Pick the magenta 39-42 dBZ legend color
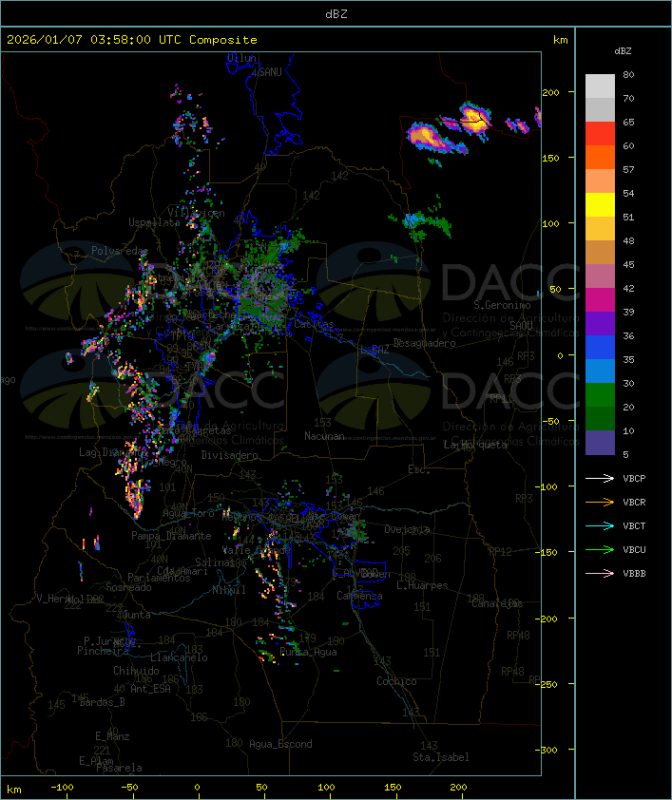The width and height of the screenshot is (672, 800). pyautogui.click(x=600, y=300)
